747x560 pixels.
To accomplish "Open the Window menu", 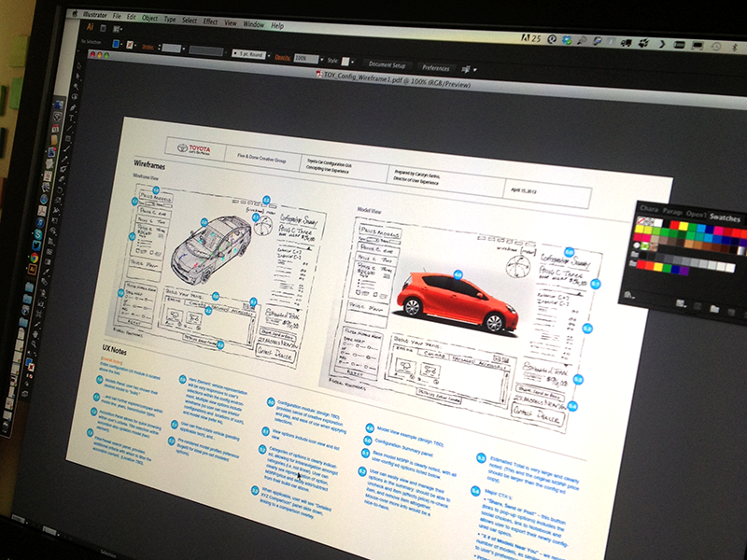I will click(x=254, y=25).
